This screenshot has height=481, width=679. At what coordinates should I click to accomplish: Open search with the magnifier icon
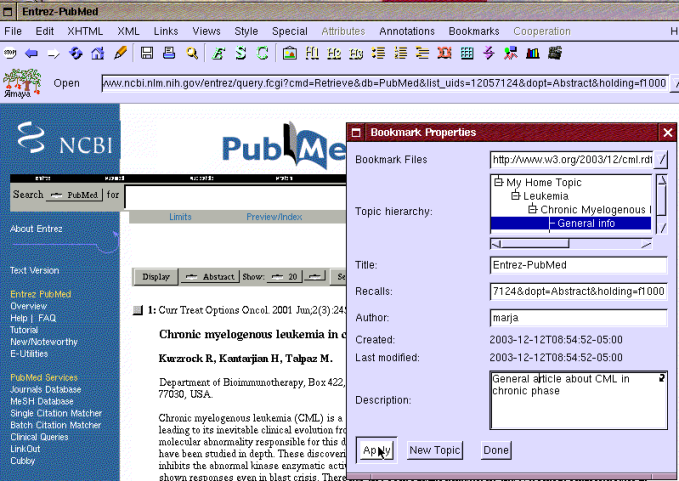coord(190,52)
